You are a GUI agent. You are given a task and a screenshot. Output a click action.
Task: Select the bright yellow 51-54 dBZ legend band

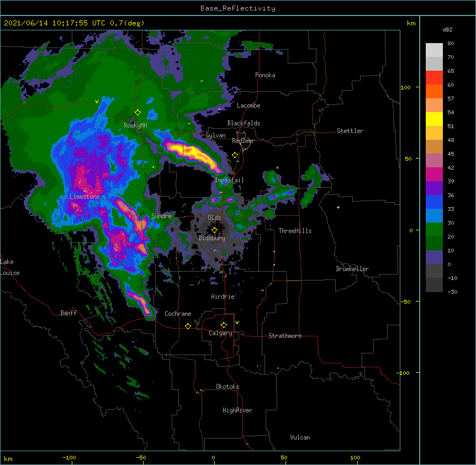click(x=434, y=119)
